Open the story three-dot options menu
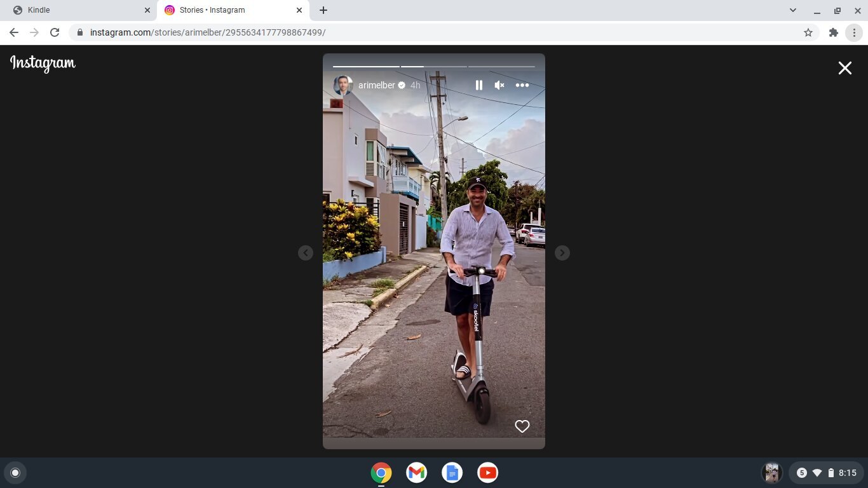This screenshot has width=868, height=488. (522, 85)
